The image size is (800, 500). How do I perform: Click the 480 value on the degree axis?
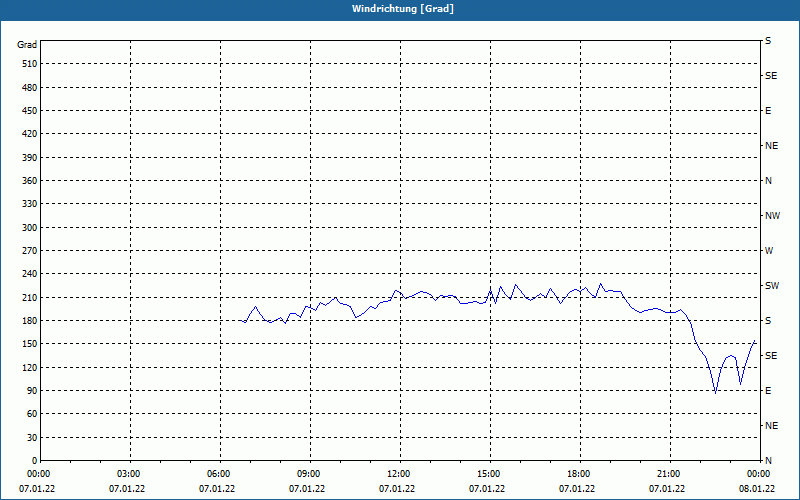point(30,88)
